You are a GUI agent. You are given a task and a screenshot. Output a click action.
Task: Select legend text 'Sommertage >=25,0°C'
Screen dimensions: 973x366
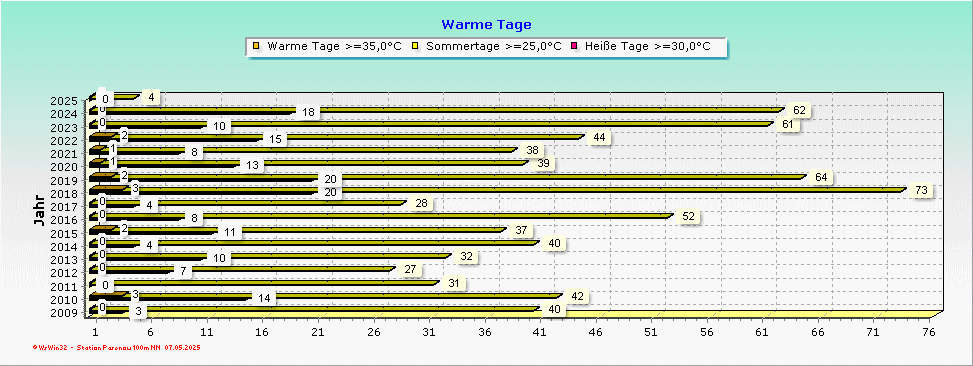coord(494,47)
